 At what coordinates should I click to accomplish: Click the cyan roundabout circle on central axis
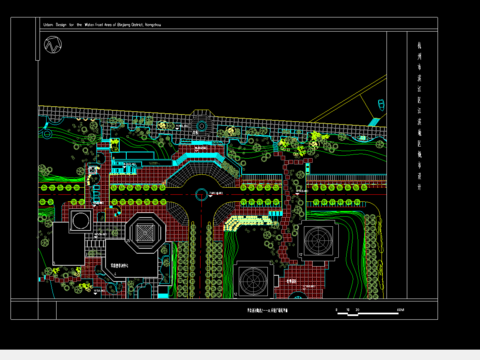tap(201, 194)
